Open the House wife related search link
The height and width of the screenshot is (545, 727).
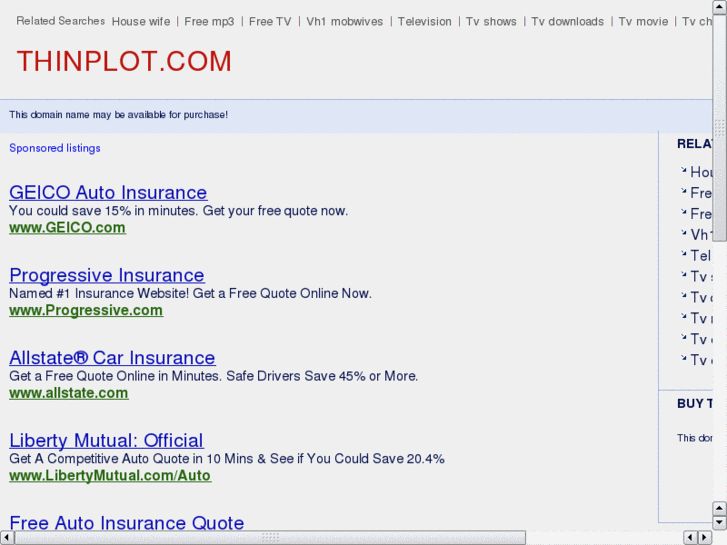click(x=141, y=22)
